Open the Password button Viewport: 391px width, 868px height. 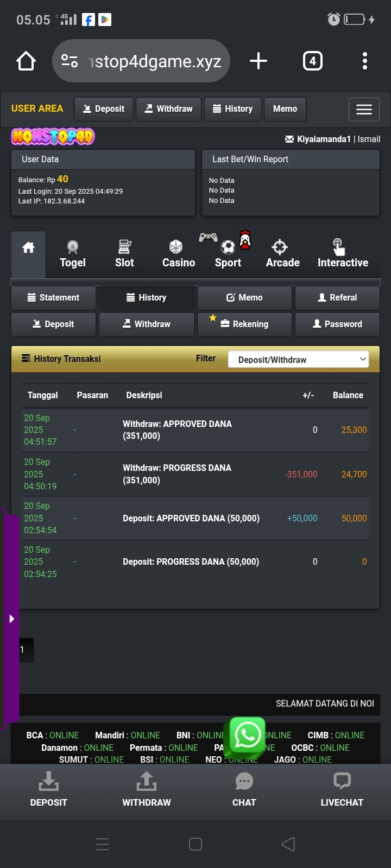337,324
